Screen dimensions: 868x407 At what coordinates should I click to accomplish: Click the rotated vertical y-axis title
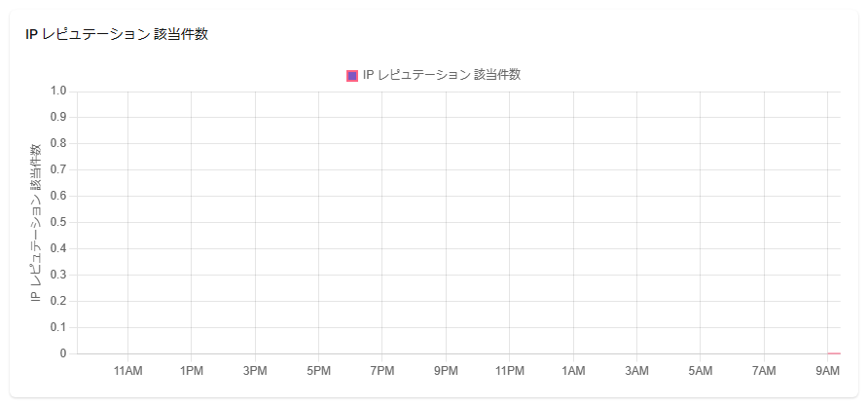tap(36, 222)
